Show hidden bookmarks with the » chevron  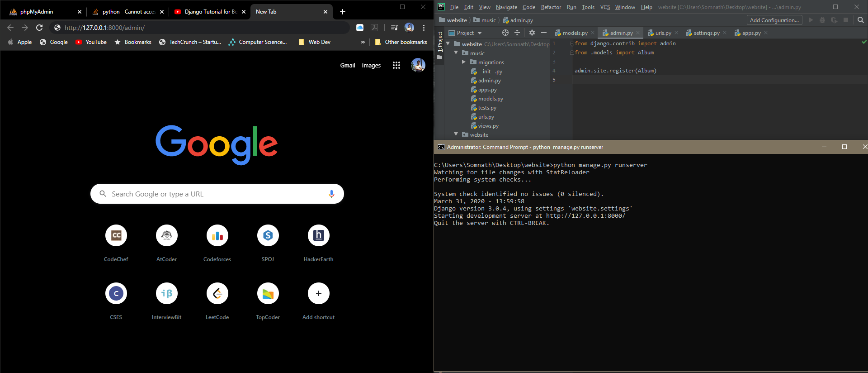[x=363, y=42]
